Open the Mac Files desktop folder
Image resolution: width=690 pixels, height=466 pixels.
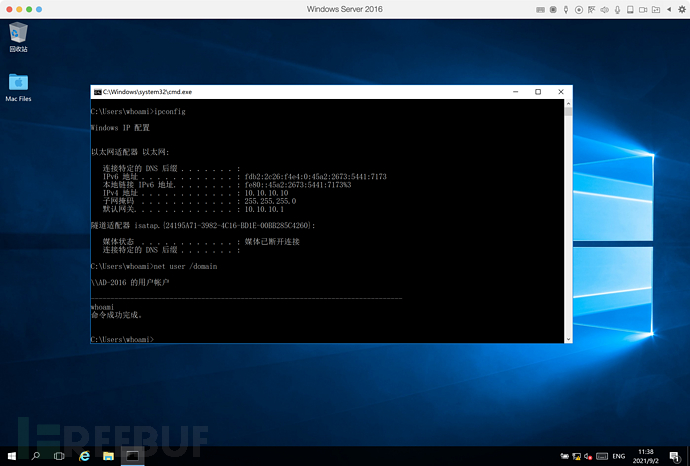click(18, 84)
